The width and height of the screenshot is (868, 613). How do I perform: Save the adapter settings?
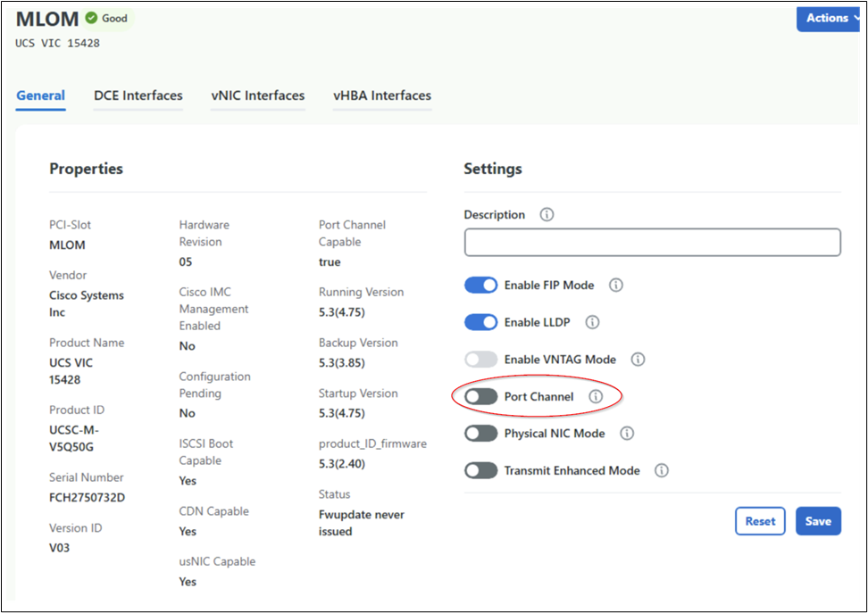(818, 521)
